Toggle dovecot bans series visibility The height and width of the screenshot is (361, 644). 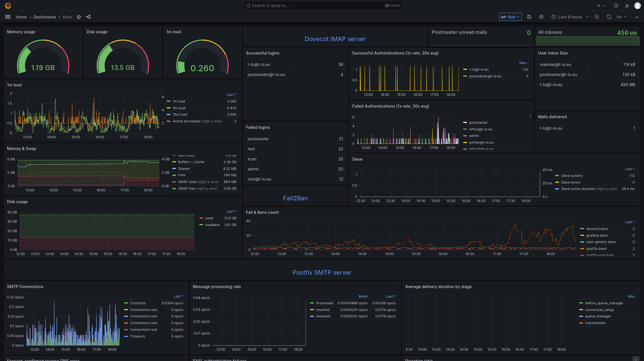pyautogui.click(x=597, y=229)
